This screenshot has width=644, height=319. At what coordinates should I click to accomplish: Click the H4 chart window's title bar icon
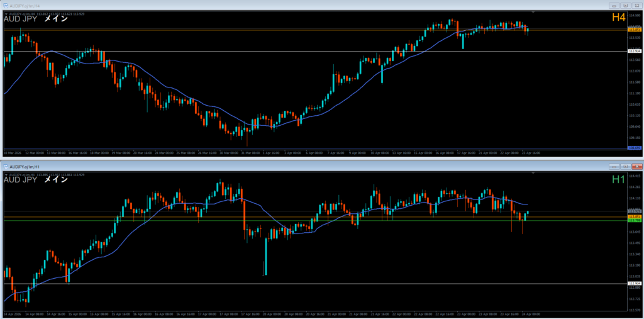point(6,6)
